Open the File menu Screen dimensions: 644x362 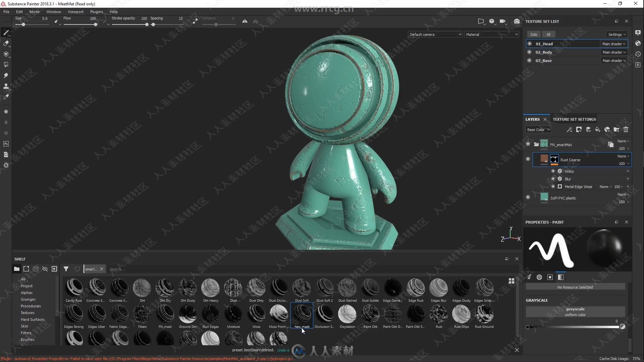point(6,11)
